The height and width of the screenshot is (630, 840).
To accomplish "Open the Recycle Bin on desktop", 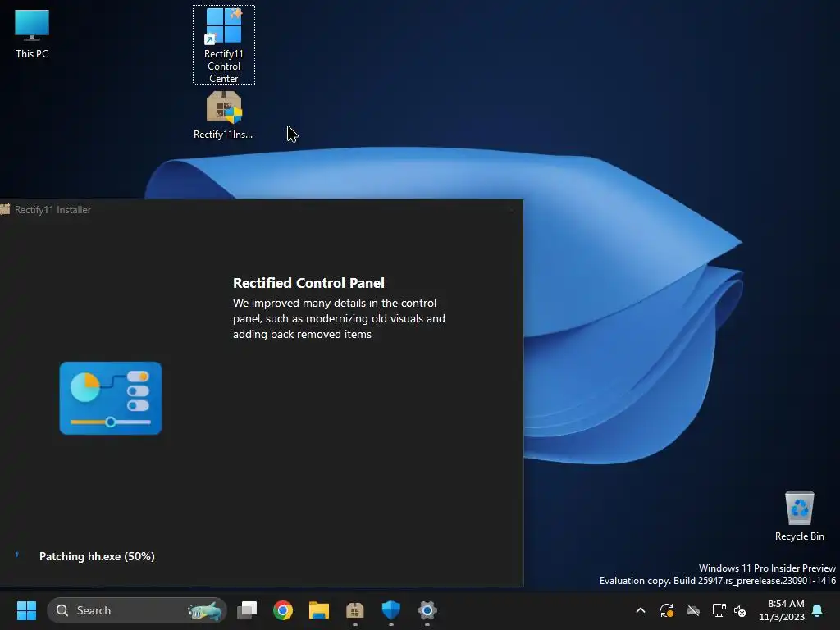I will (799, 516).
